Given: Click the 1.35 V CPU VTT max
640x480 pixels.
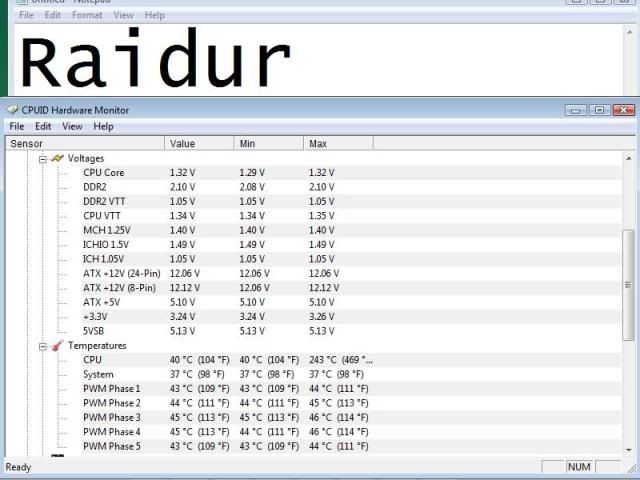Looking at the screenshot, I should 322,216.
